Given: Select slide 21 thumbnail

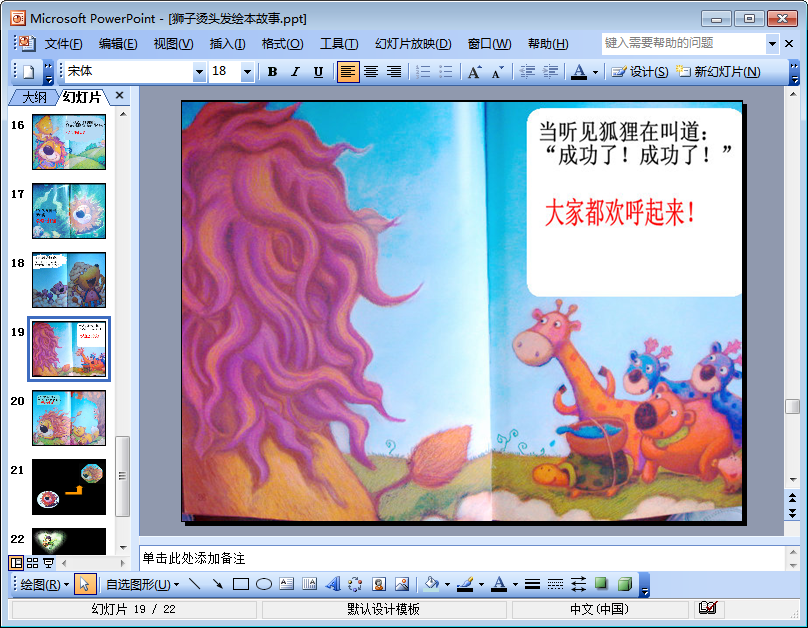Looking at the screenshot, I should coord(69,487).
